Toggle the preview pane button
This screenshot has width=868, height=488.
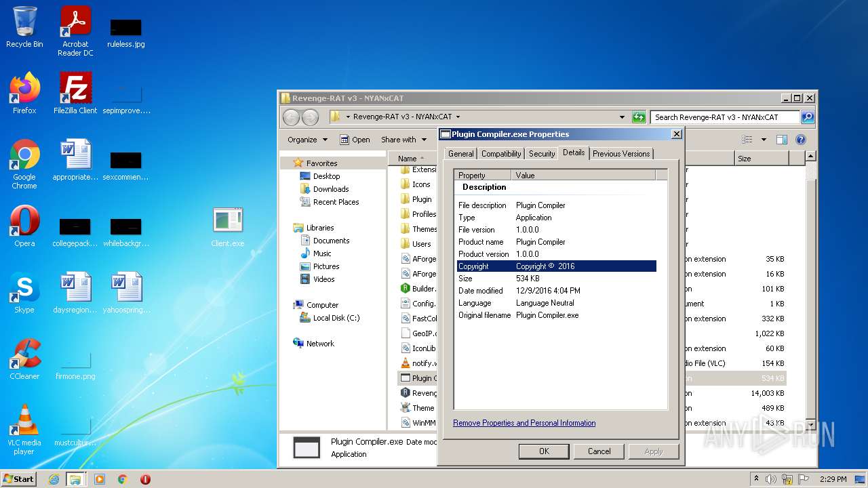coord(781,140)
